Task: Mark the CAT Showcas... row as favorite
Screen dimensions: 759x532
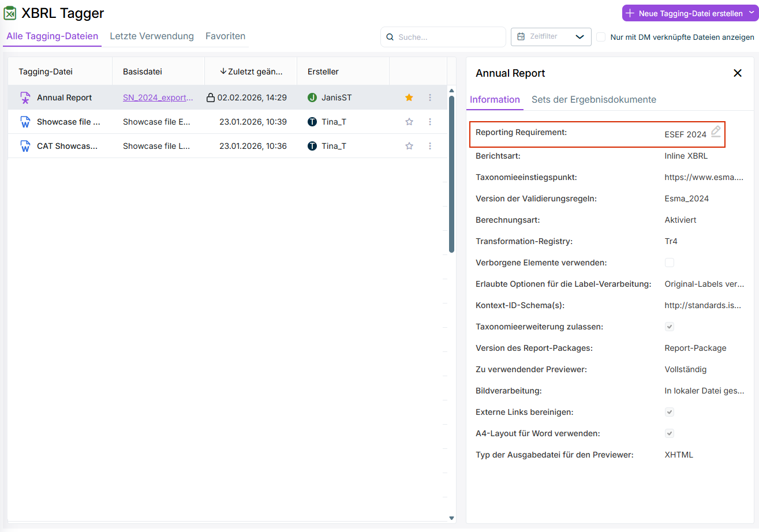Action: (409, 146)
